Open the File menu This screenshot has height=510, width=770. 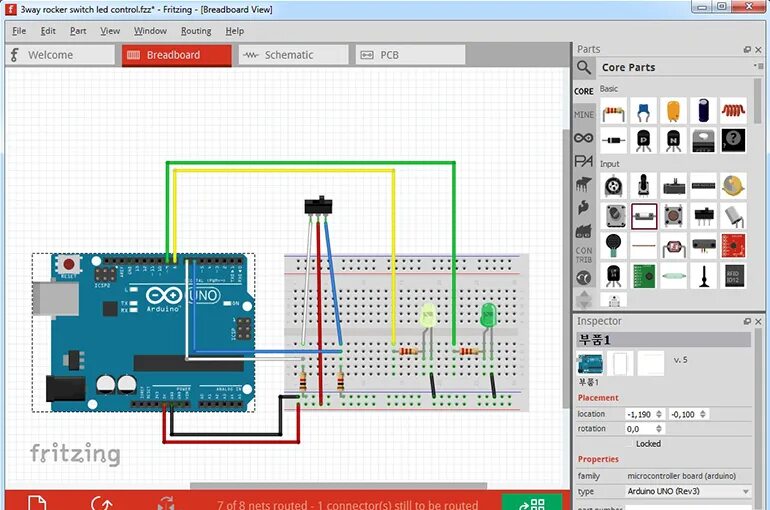(19, 31)
